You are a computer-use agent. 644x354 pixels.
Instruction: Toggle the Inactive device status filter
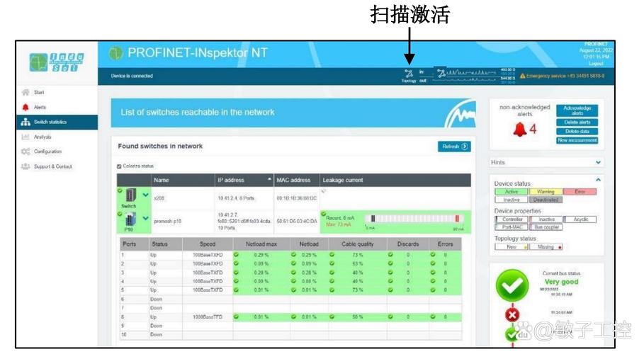tap(512, 200)
